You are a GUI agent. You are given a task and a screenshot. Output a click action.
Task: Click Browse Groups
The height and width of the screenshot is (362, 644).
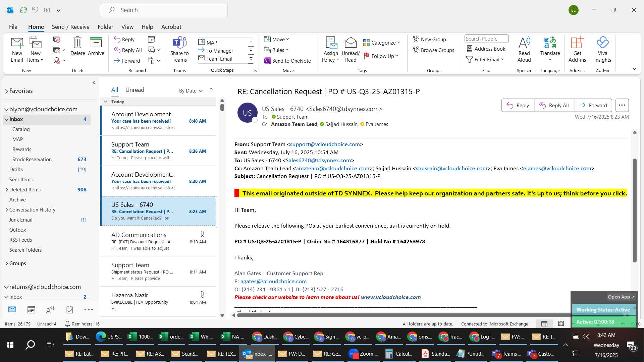tap(433, 50)
